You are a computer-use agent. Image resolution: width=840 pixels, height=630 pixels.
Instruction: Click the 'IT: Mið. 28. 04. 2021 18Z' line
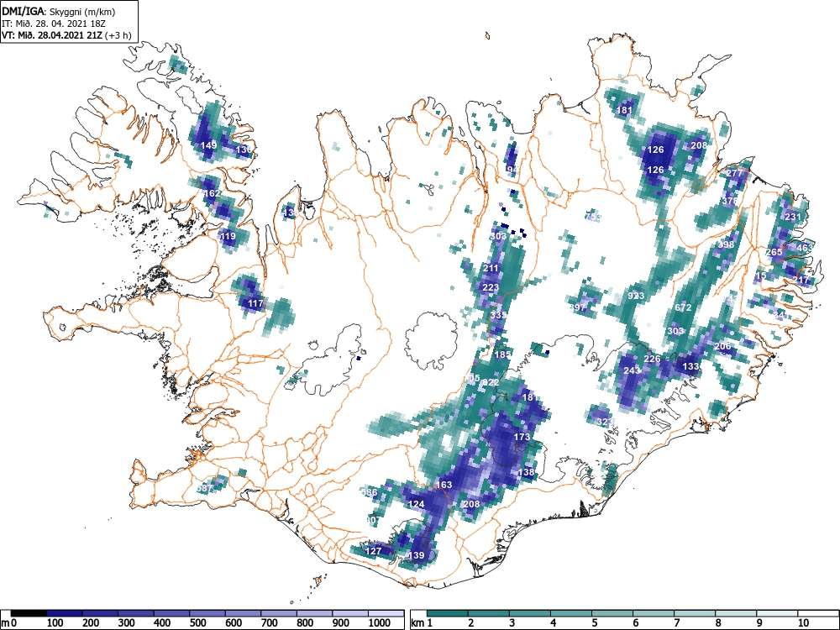55,24
